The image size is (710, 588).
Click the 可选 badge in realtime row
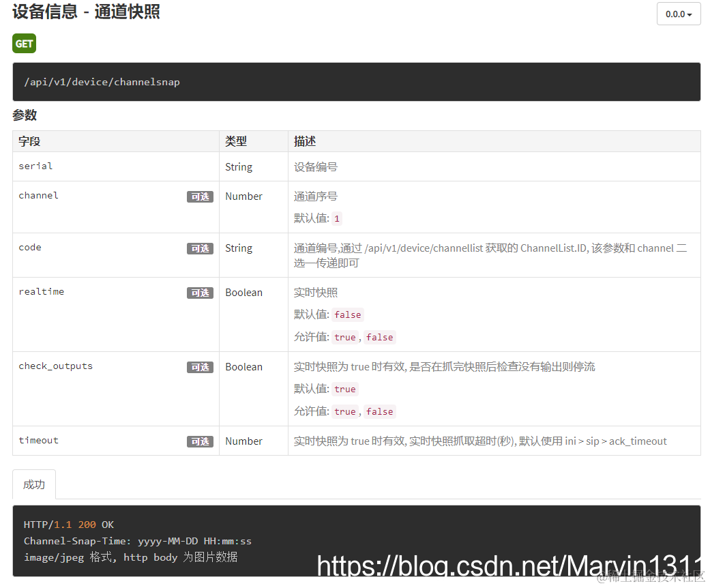(x=200, y=293)
